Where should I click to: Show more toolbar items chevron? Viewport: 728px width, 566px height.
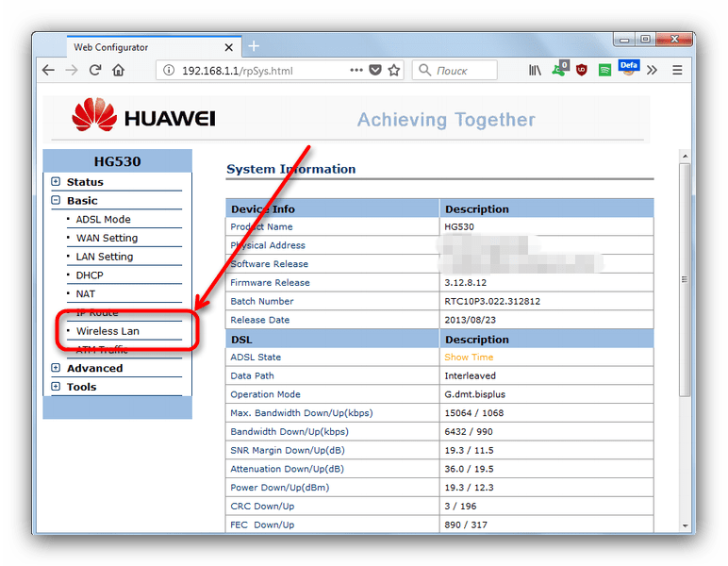[652, 70]
